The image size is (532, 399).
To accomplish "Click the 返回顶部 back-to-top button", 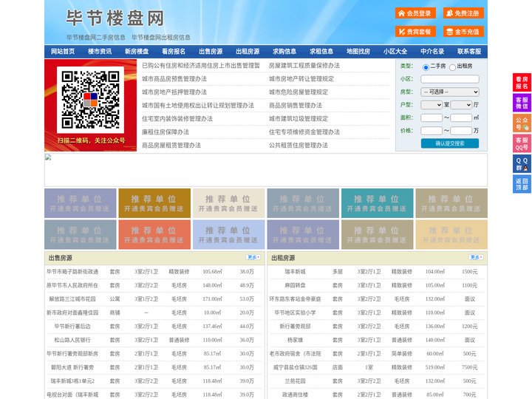I will pos(522,184).
